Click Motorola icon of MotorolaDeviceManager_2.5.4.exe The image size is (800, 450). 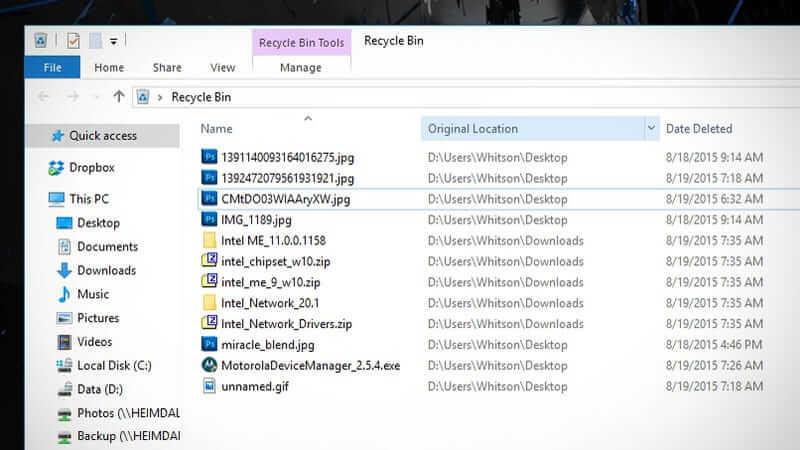tap(209, 365)
